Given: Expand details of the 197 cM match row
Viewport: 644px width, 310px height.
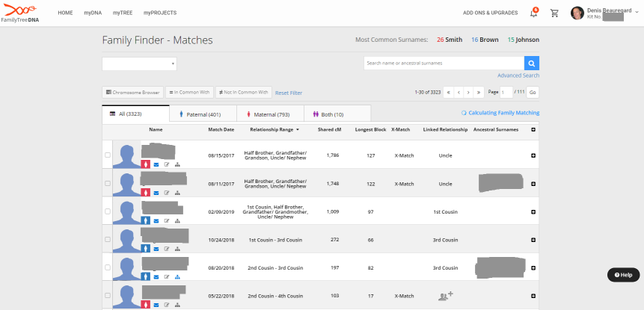Looking at the screenshot, I should pyautogui.click(x=533, y=267).
